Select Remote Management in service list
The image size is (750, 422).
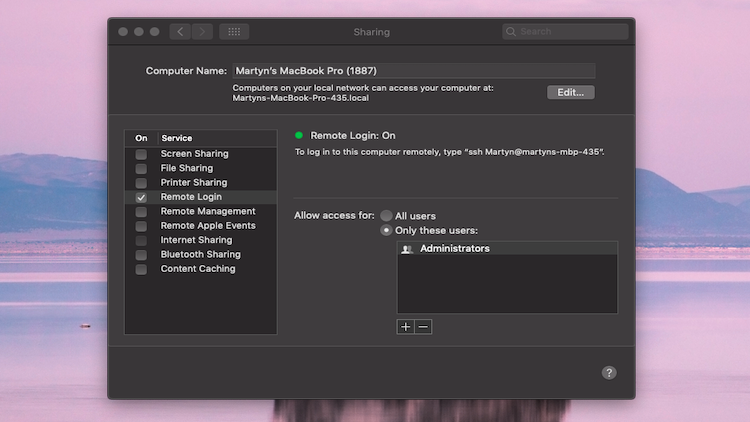point(208,212)
